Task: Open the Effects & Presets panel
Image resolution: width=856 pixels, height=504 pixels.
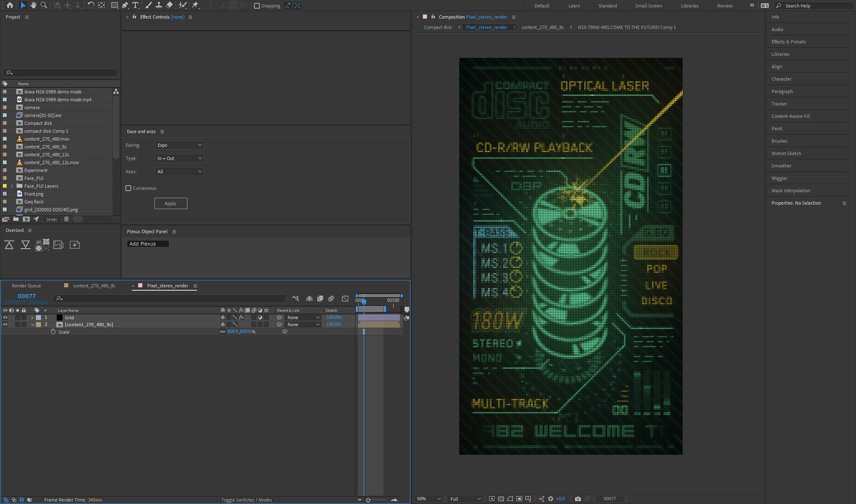Action: (x=789, y=42)
